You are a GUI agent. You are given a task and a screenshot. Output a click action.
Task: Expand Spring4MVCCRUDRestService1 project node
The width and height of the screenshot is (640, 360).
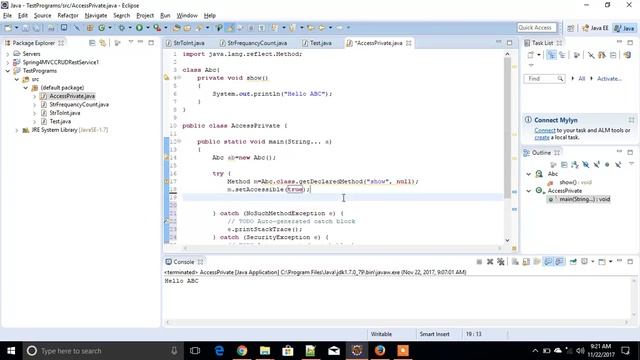[x=8, y=62]
